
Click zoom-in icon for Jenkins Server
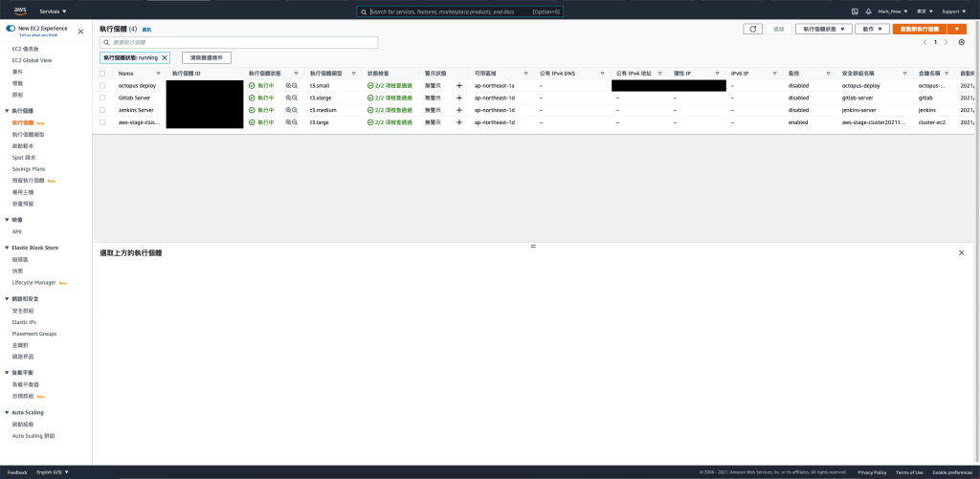pyautogui.click(x=289, y=110)
